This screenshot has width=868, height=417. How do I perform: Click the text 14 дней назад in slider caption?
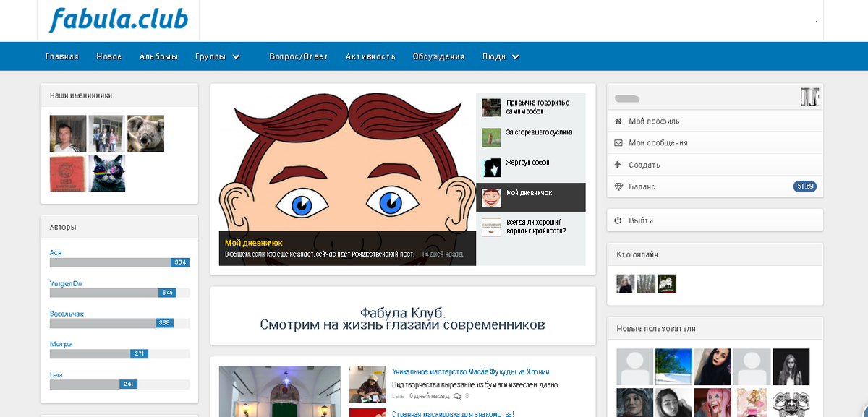(x=442, y=254)
